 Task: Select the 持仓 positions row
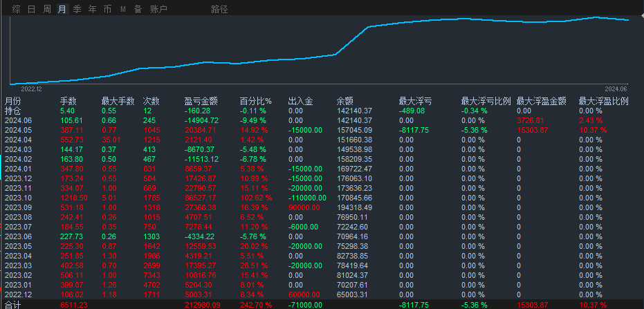pyautogui.click(x=13, y=111)
